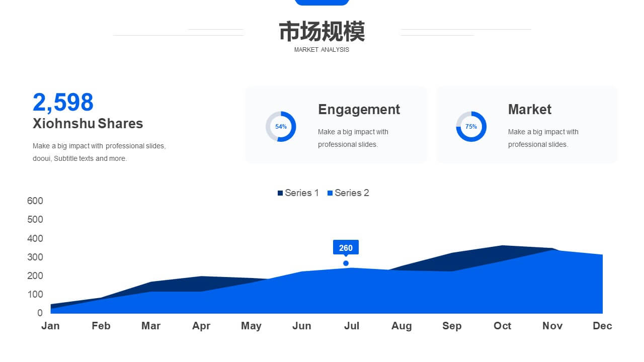Click the 200 y-axis value
This screenshot has height=362, width=644.
35,276
